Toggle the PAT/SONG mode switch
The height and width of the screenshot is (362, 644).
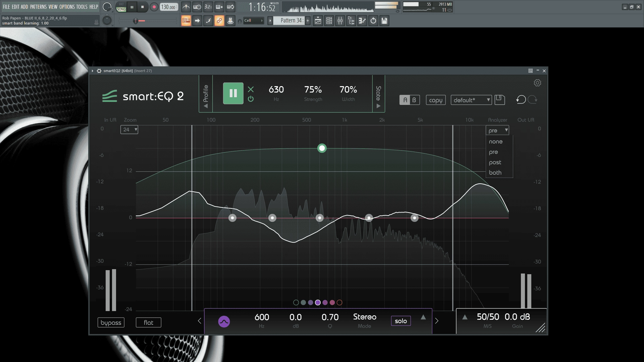[121, 7]
